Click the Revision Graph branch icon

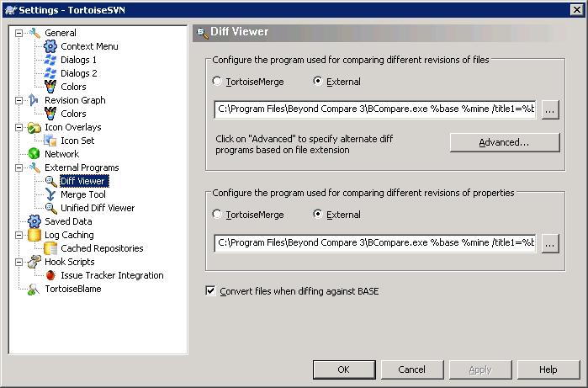(x=34, y=100)
